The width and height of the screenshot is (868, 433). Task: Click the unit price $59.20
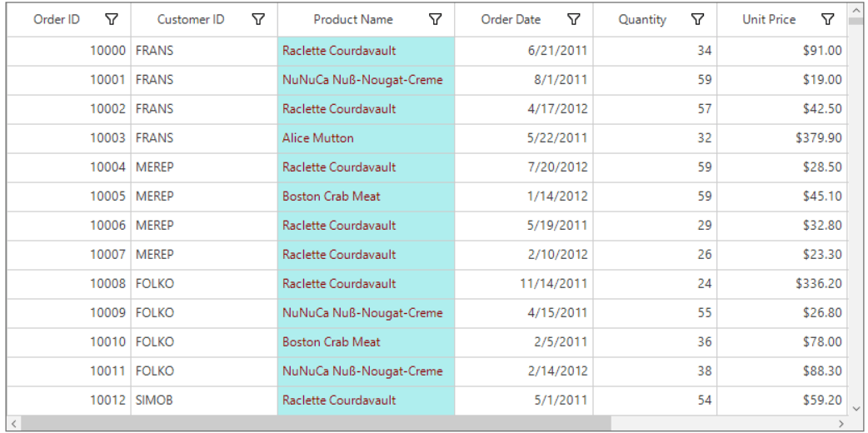tap(782, 400)
